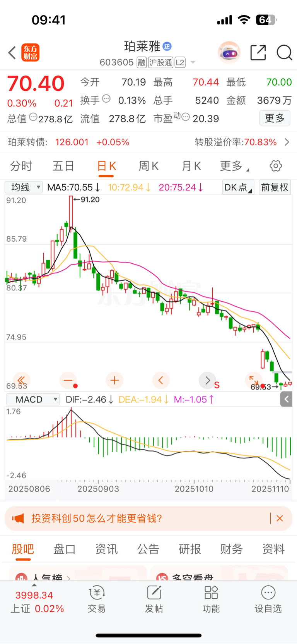Open 多空看盘 card
Image resolution: width=297 pixels, height=644 pixels.
(x=219, y=573)
